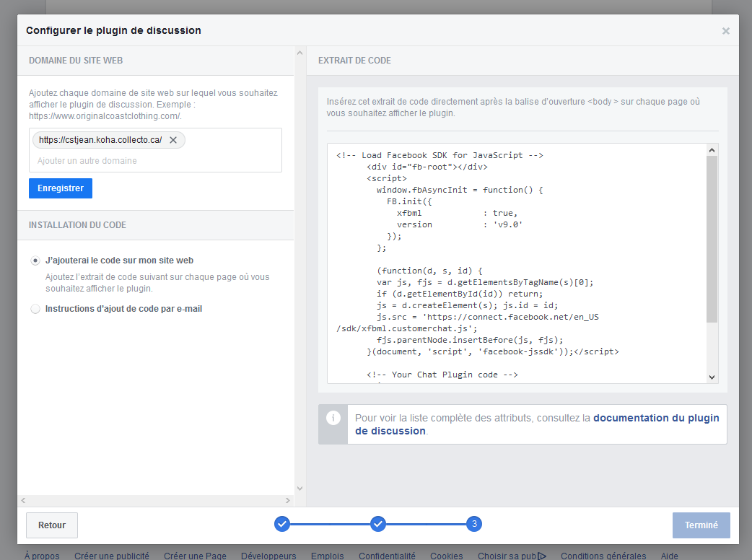The height and width of the screenshot is (560, 752).
Task: Open the Conditions générales footer link
Action: click(x=603, y=556)
